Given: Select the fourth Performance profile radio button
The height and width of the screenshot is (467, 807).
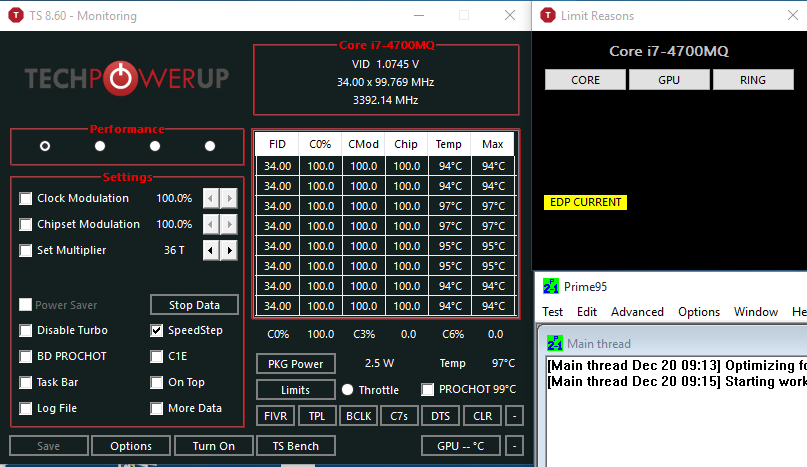Looking at the screenshot, I should (210, 146).
